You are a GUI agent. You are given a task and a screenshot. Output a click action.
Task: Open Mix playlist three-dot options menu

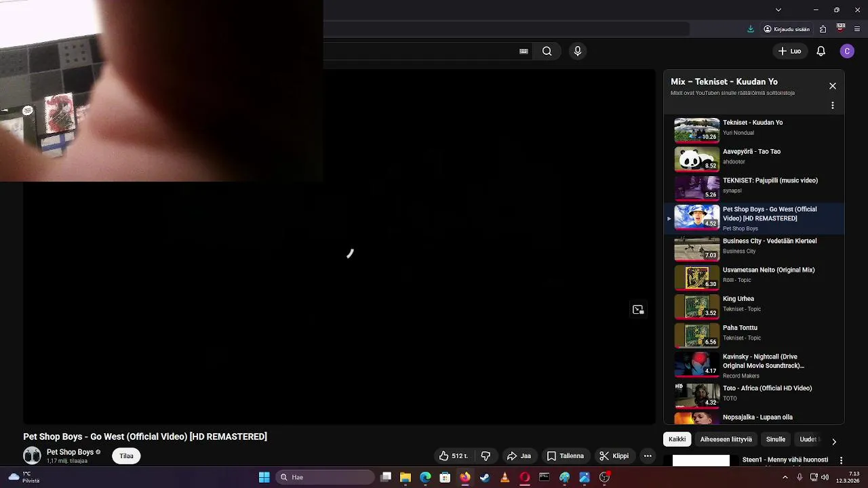pos(833,106)
